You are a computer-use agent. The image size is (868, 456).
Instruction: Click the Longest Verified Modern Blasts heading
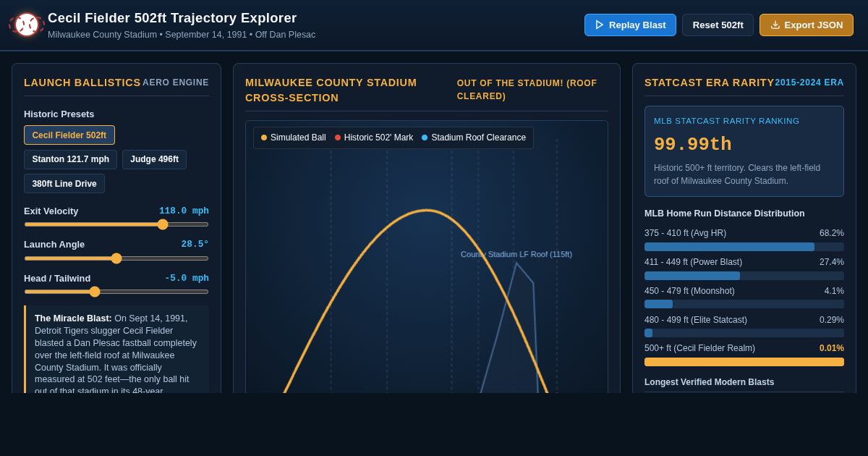[x=709, y=382]
